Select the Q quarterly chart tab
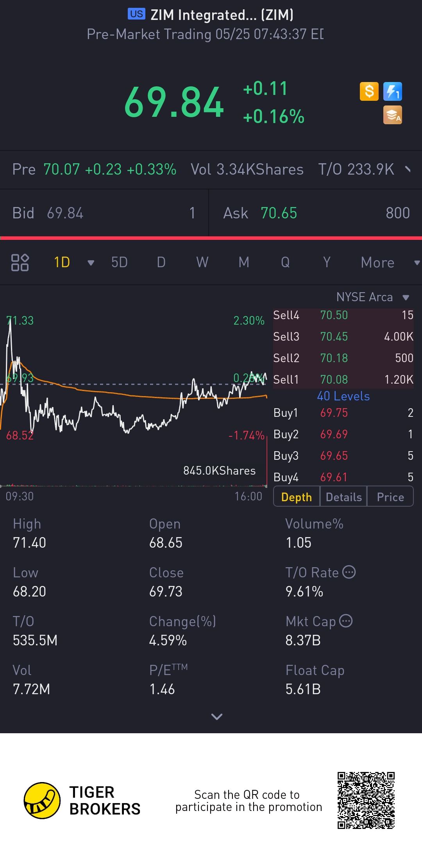The image size is (422, 868). pos(285,263)
